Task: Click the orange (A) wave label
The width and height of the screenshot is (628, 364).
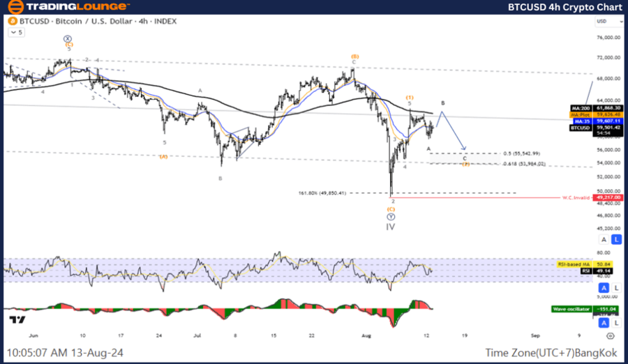Action: tap(163, 157)
